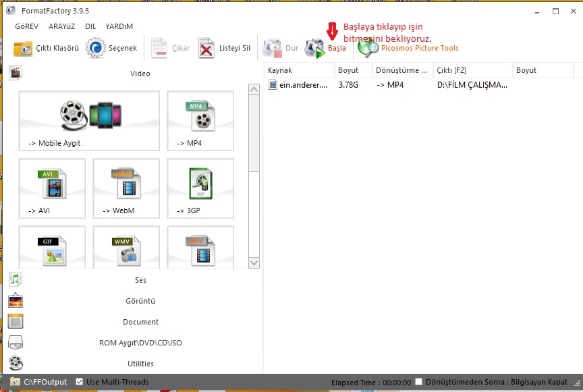Select the MKV conversion tile
This screenshot has width=583, height=392.
200,248
